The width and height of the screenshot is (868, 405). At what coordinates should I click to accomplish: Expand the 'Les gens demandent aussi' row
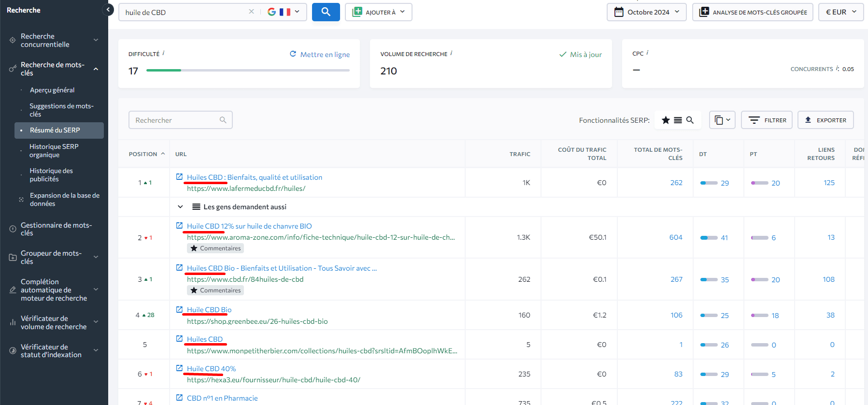[180, 207]
